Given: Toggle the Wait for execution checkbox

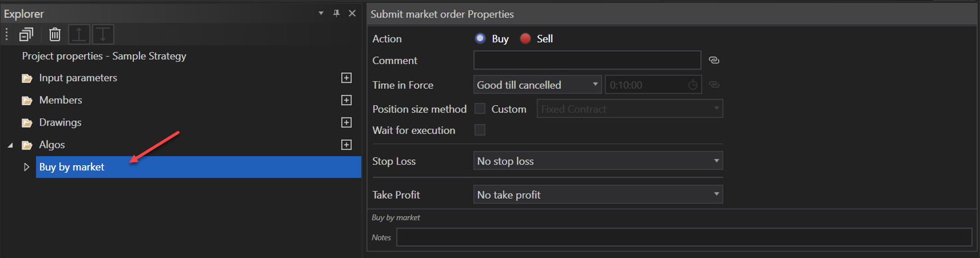Looking at the screenshot, I should coord(480,130).
